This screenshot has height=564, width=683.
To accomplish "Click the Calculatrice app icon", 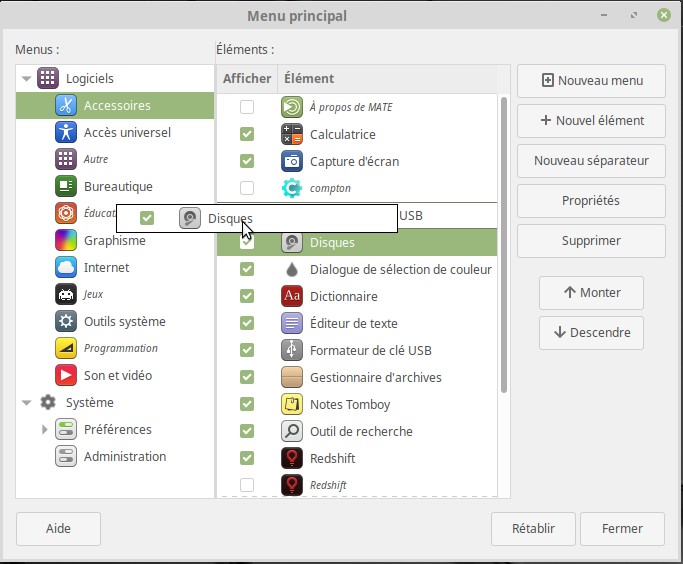I will [x=292, y=134].
